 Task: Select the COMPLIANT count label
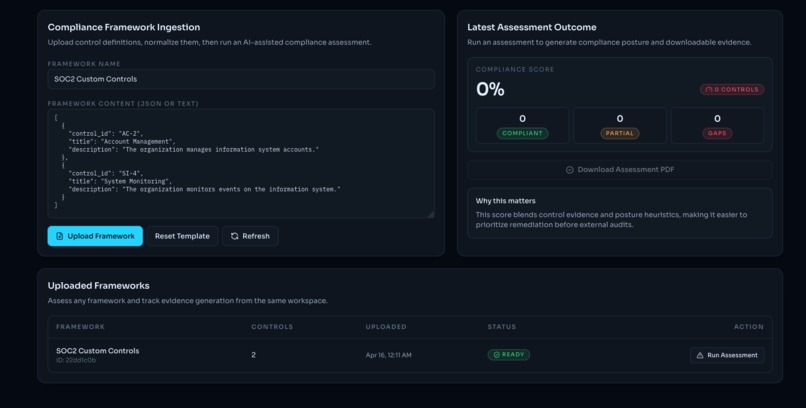522,133
